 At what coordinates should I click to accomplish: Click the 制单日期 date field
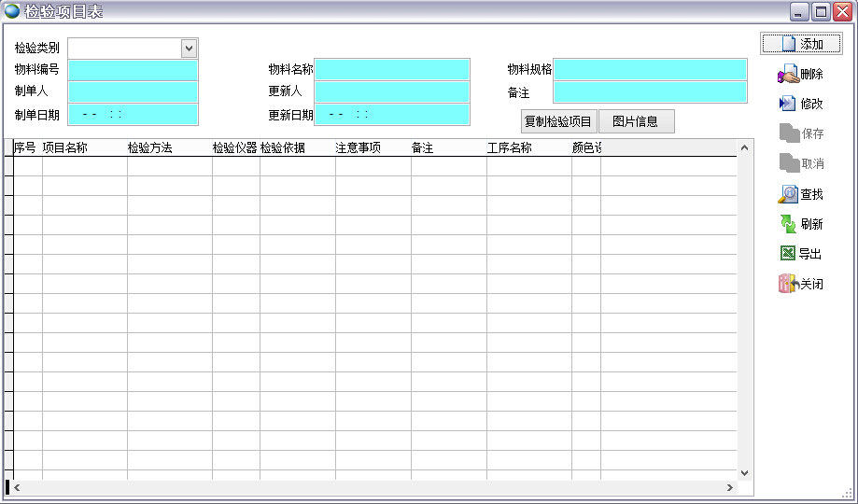tap(133, 115)
